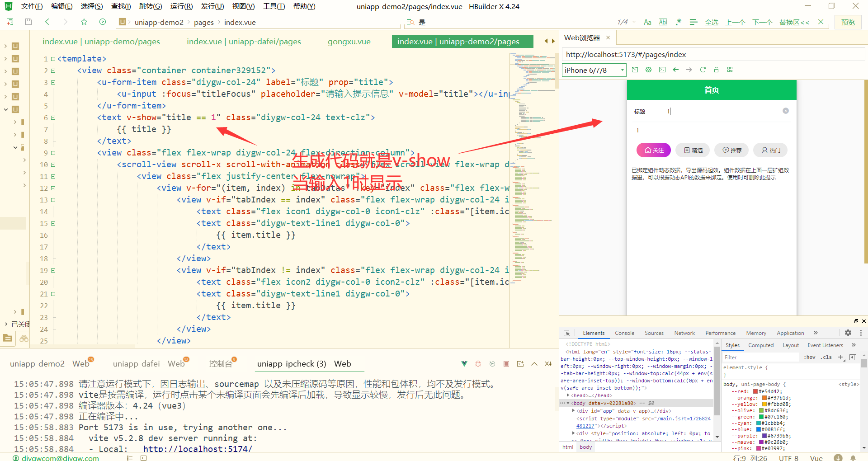Switch to gongxu.vue editor tab
868x461 pixels.
349,42
